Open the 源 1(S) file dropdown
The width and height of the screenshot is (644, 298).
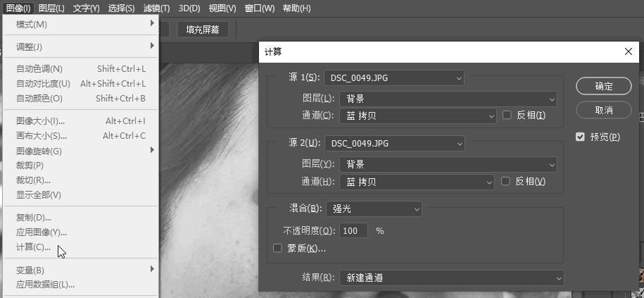(x=394, y=77)
